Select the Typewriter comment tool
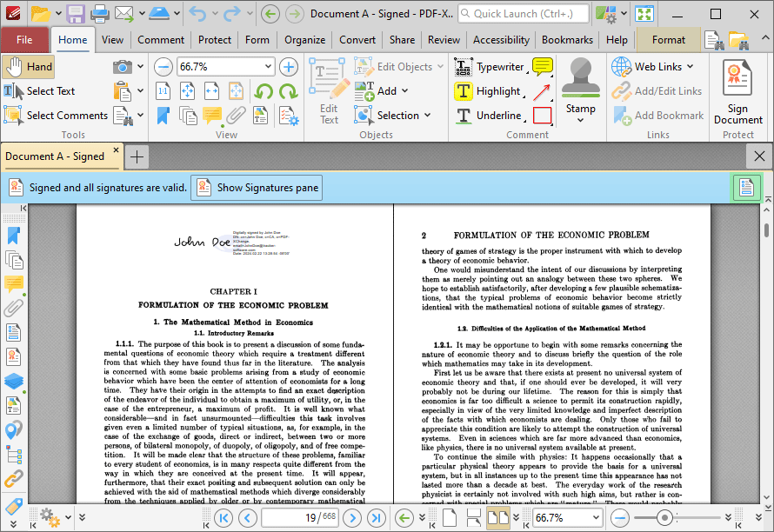The height and width of the screenshot is (532, 774). (496, 66)
